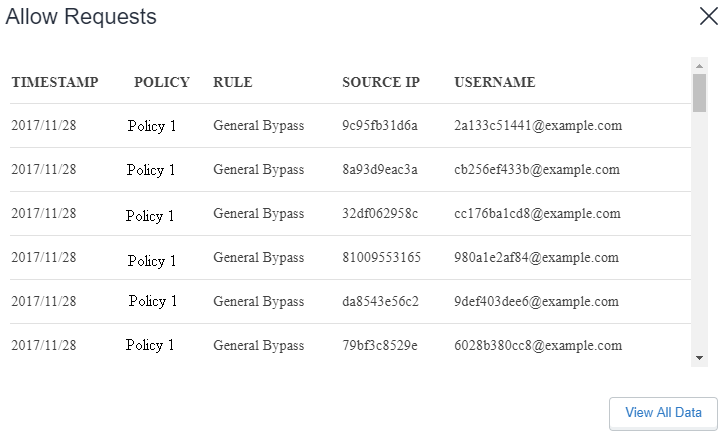Screen dimensions: 725x437
Task: Click General Bypass in da8543e56c2 row
Action: point(258,302)
